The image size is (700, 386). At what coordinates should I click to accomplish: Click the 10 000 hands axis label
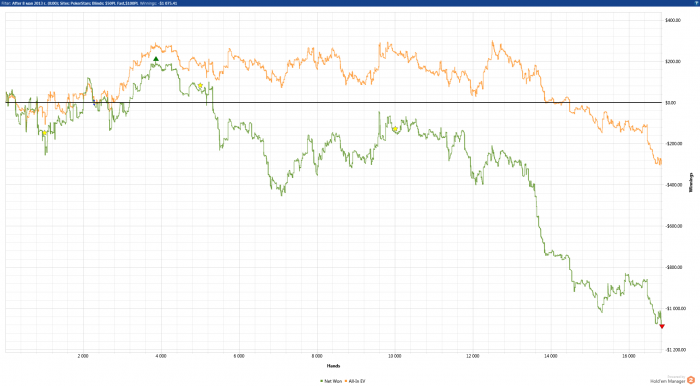(x=395, y=356)
